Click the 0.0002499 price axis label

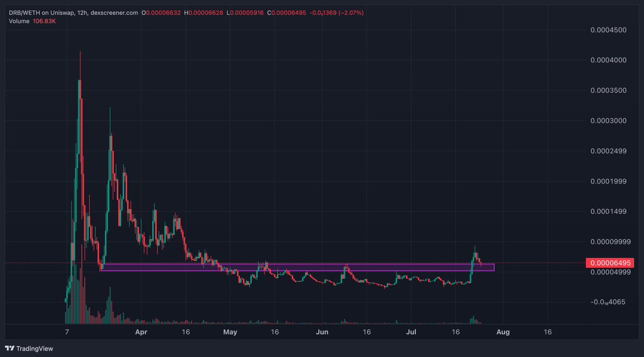pos(608,151)
